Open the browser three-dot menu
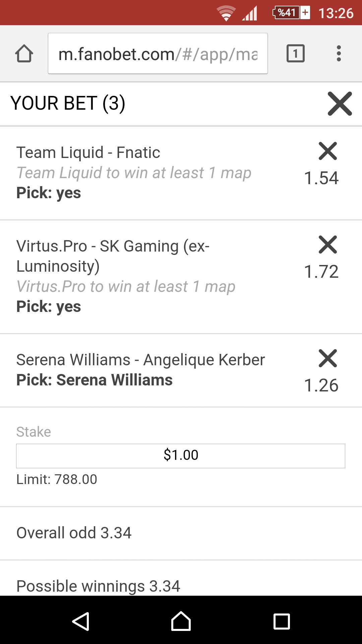 (x=339, y=53)
